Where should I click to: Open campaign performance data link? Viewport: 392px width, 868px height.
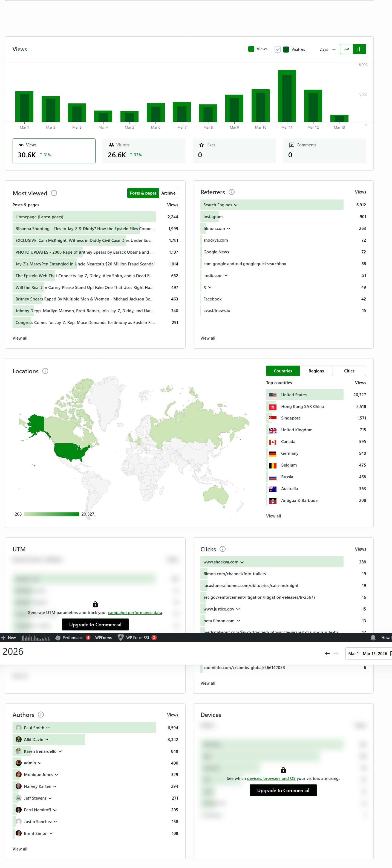pyautogui.click(x=135, y=613)
